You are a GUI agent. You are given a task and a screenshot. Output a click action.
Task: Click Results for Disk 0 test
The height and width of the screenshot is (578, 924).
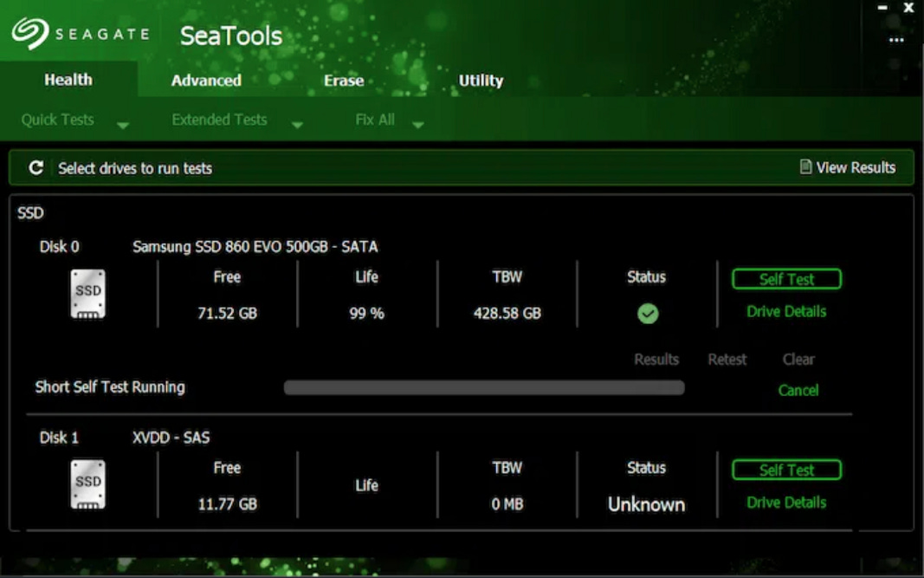656,359
